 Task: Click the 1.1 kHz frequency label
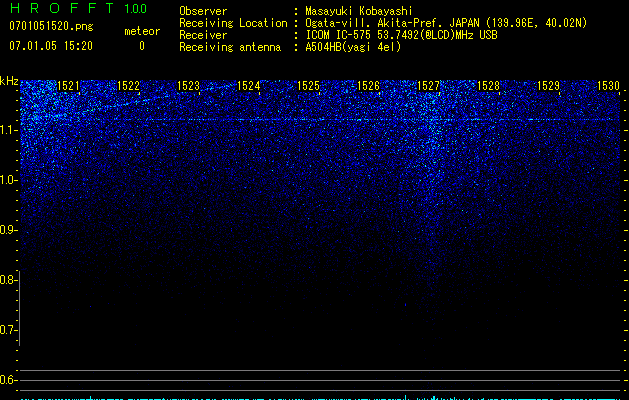click(8, 130)
